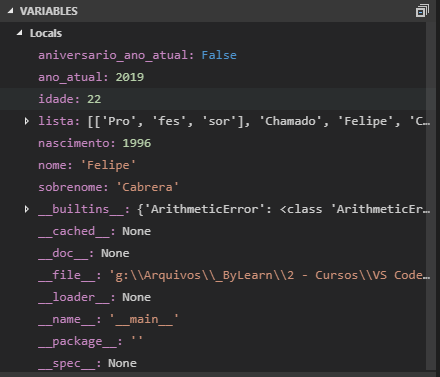The height and width of the screenshot is (377, 440).
Task: Click the None value of __doc__
Action: 115,253
